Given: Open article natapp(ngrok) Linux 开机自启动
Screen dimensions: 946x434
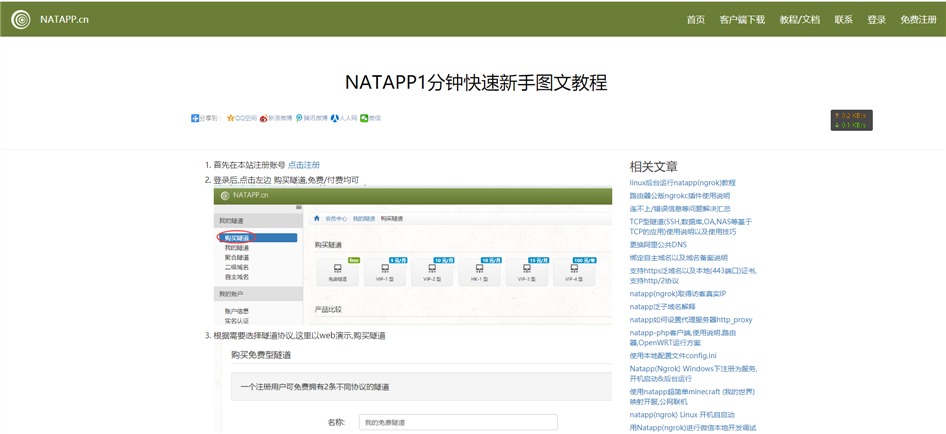Looking at the screenshot, I should 682,415.
